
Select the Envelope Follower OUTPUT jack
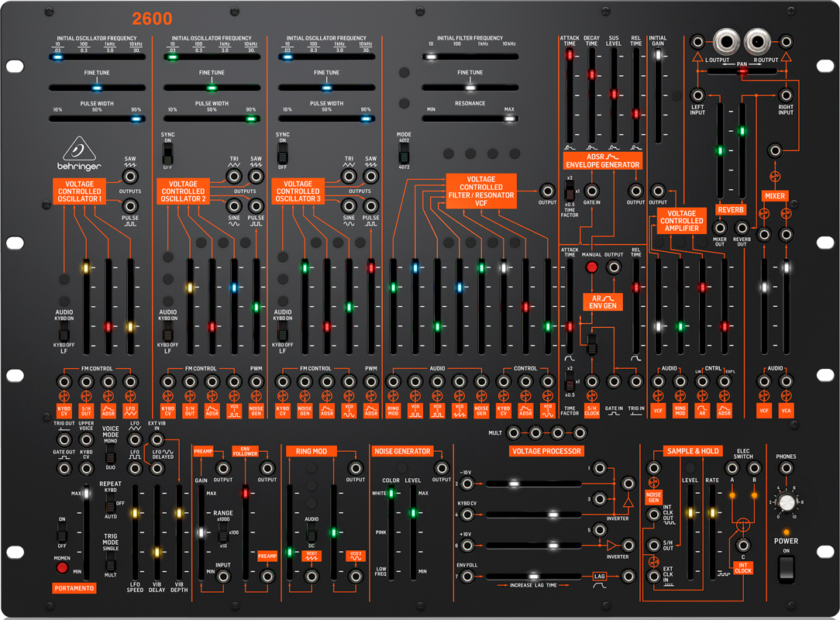pos(268,467)
